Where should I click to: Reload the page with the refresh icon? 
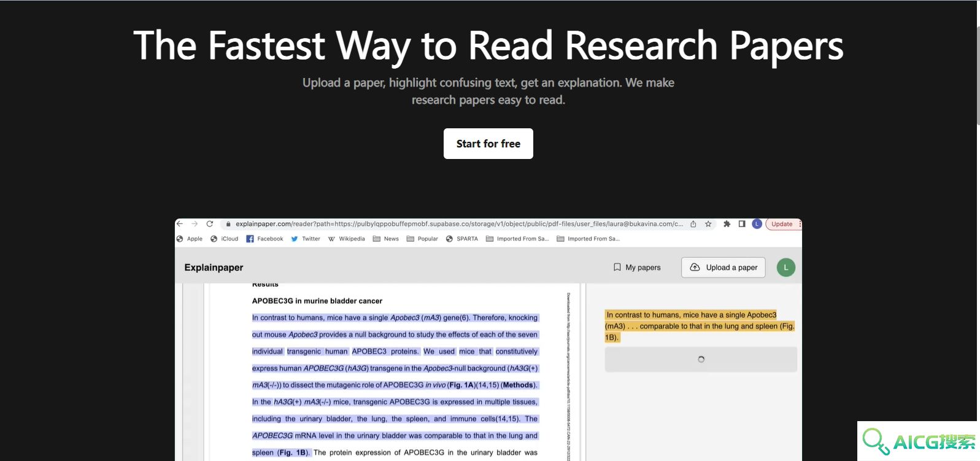pos(210,224)
